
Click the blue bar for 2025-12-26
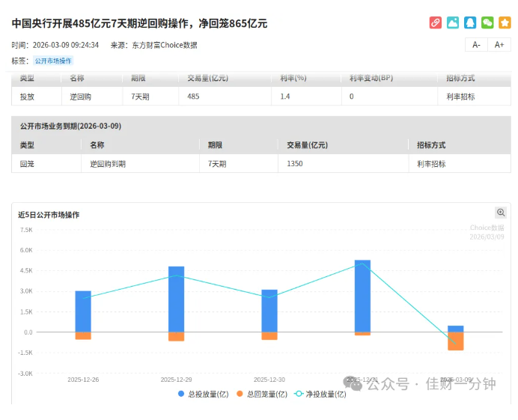83,311
